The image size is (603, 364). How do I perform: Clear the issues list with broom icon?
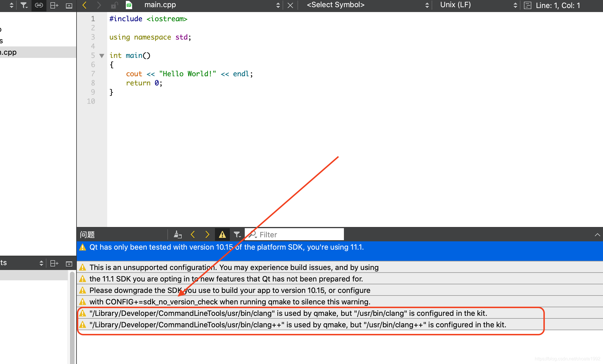point(178,235)
